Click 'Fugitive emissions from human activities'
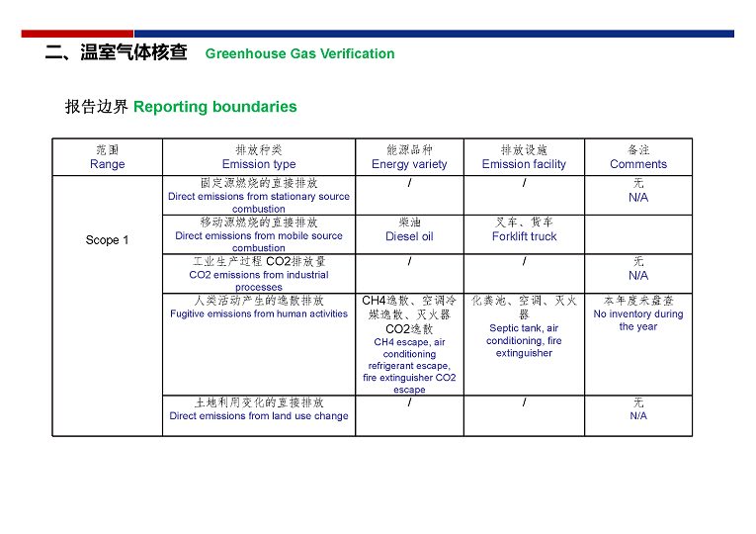This screenshot has height=534, width=756. [259, 313]
